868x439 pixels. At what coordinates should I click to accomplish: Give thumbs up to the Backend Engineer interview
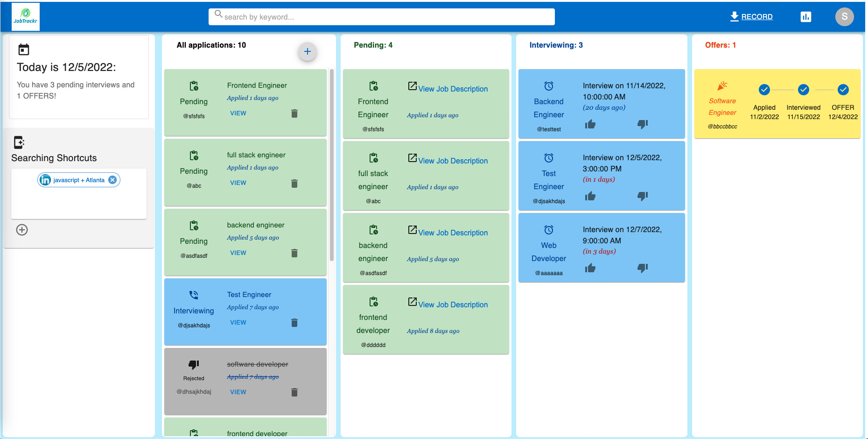tap(590, 124)
